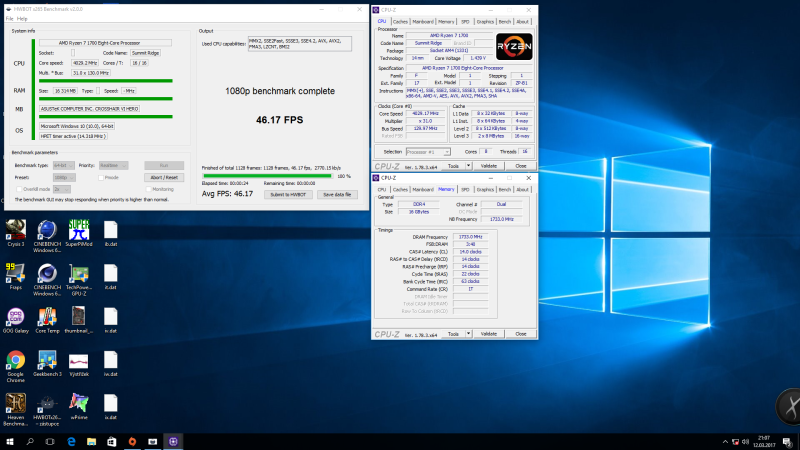Image resolution: width=800 pixels, height=450 pixels.
Task: Launch the Geekbench 3 shortcut
Action: (x=47, y=363)
